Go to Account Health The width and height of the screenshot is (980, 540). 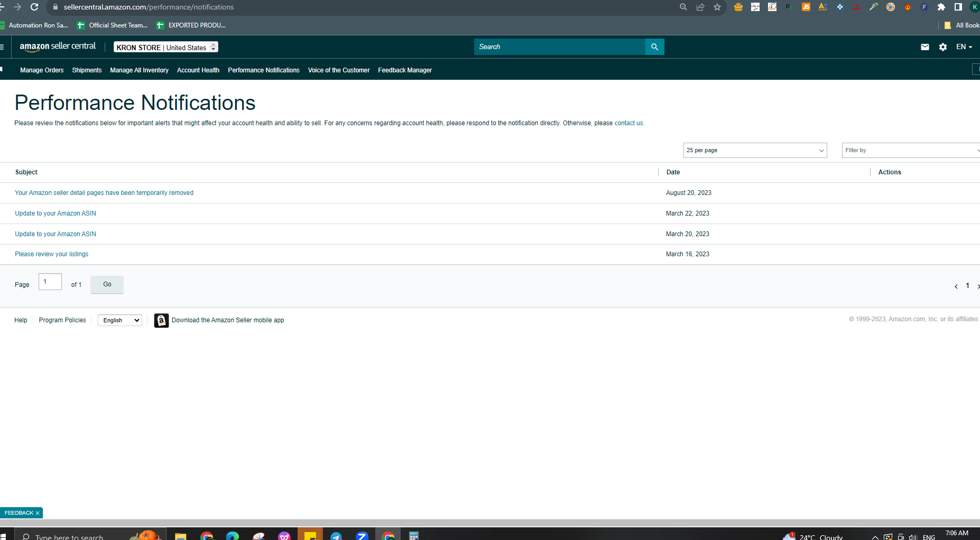pos(198,70)
